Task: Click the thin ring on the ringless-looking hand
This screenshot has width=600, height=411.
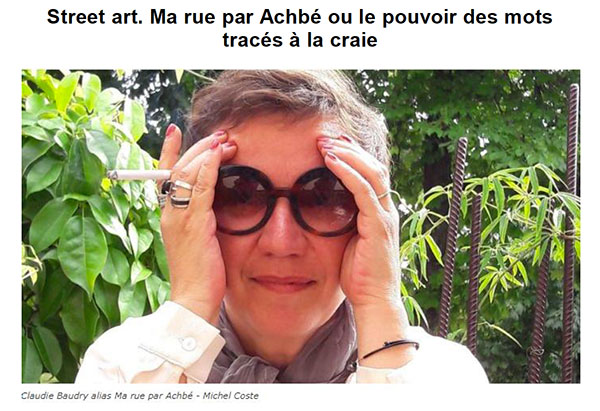Action: tap(383, 195)
